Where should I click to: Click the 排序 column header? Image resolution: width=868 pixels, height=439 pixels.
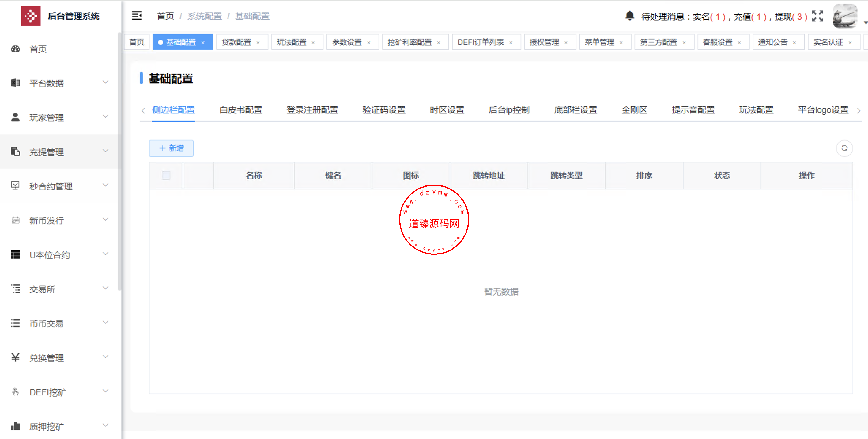coord(644,175)
